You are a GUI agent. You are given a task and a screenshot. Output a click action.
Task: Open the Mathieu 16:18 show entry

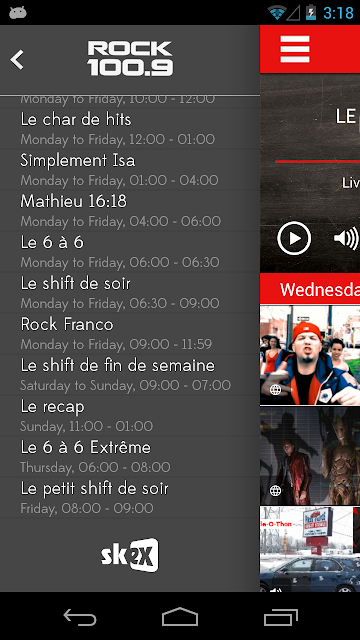point(130,211)
